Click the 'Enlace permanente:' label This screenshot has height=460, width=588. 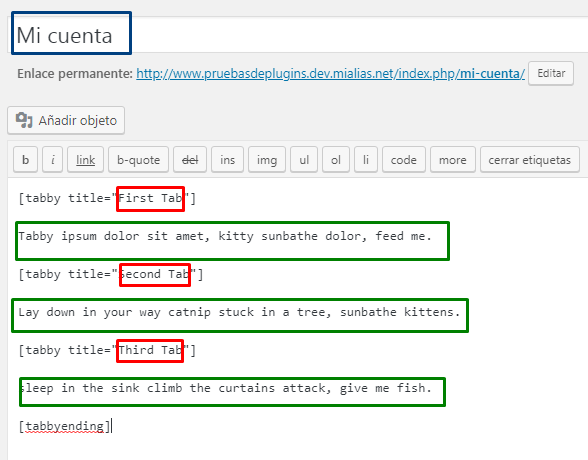tap(75, 73)
